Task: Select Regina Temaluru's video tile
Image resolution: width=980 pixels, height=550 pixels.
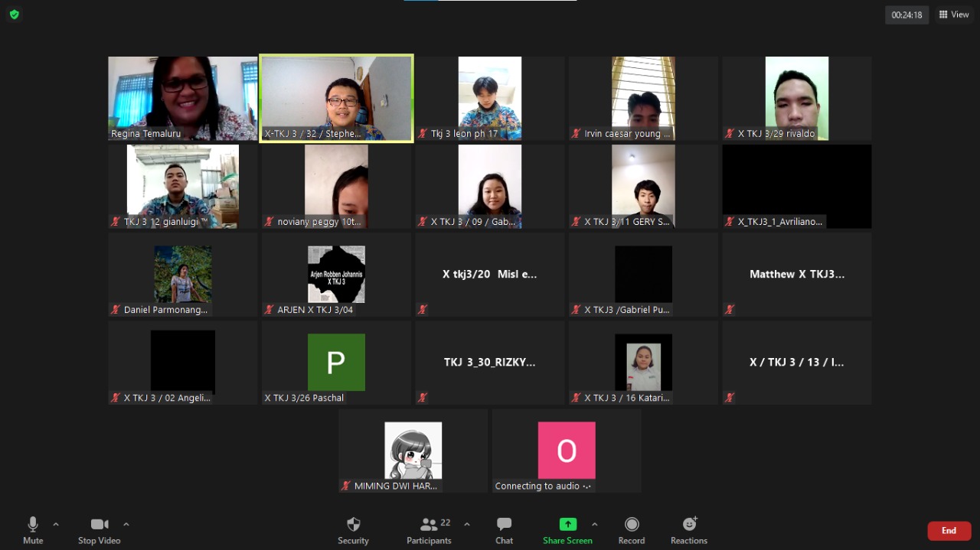Action: (x=182, y=99)
